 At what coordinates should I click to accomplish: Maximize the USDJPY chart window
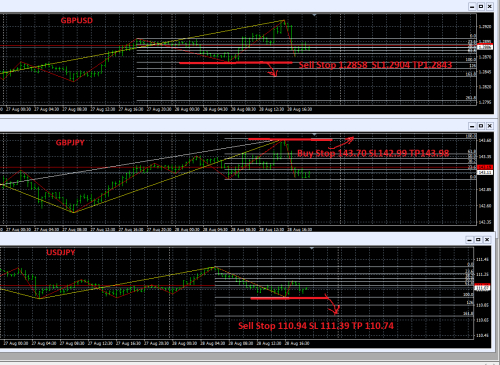coord(478,240)
